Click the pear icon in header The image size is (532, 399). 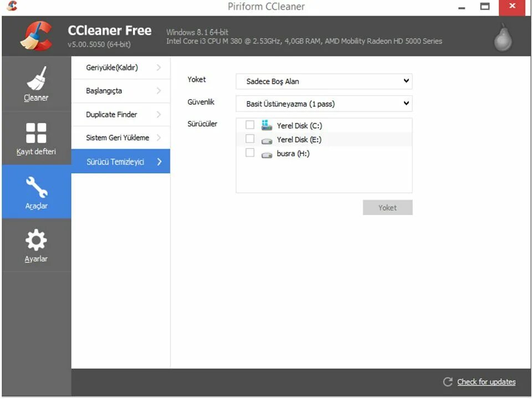503,37
